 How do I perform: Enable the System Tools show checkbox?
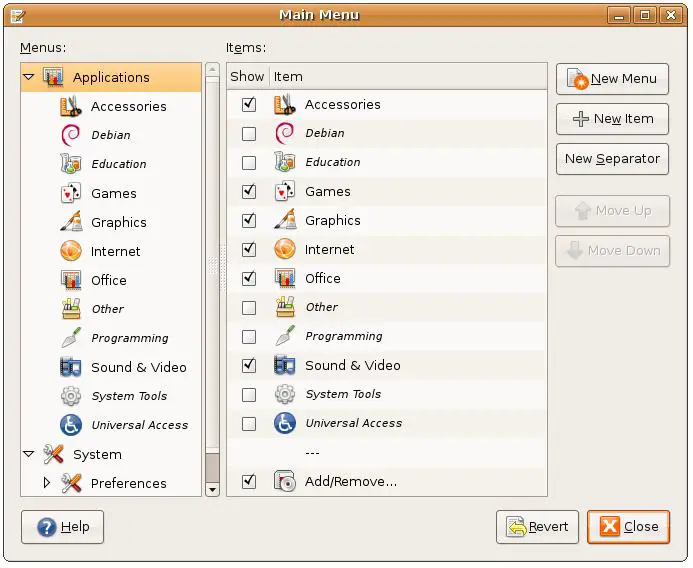(x=249, y=394)
